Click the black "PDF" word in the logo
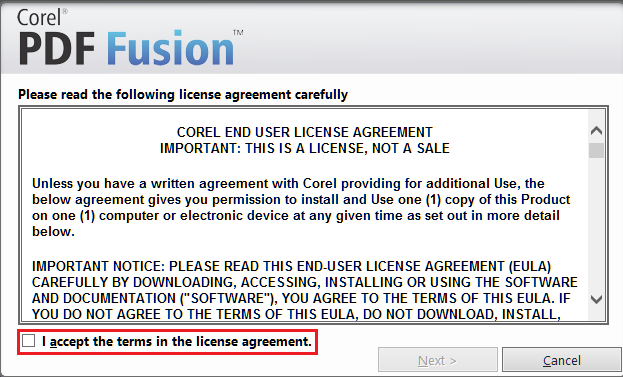This screenshot has width=623, height=377. pos(56,49)
